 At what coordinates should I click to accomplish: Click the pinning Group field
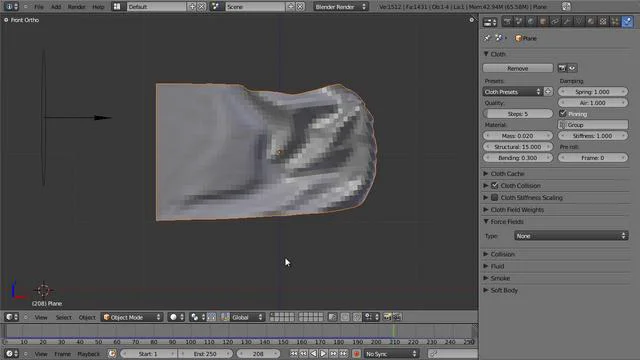pos(593,125)
